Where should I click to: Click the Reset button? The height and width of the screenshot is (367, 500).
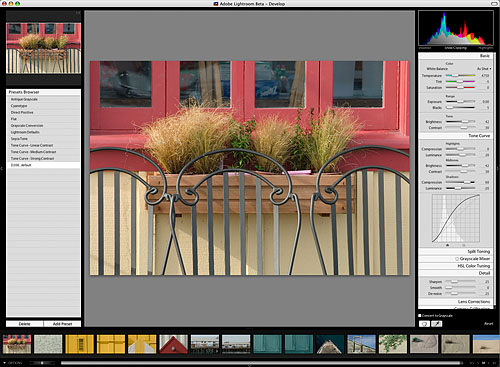pos(488,324)
